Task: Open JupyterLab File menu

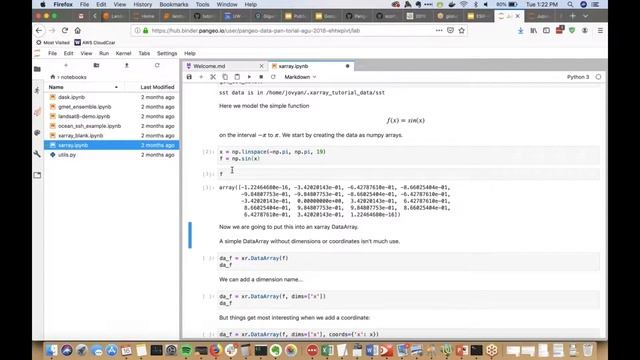Action: coord(52,53)
